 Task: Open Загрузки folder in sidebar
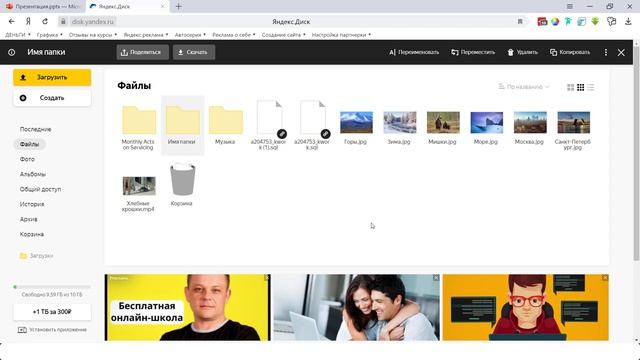pyautogui.click(x=36, y=256)
